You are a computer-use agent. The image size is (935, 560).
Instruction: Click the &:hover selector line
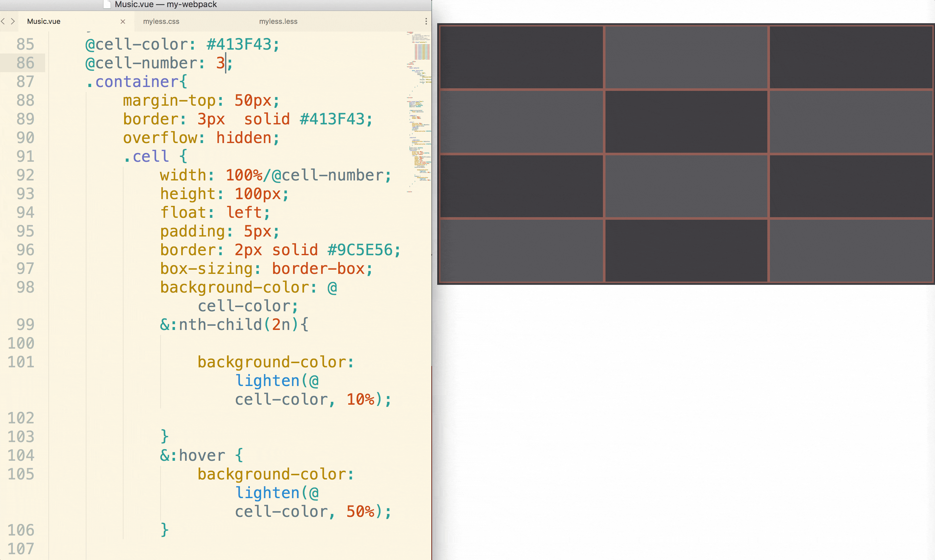(192, 456)
